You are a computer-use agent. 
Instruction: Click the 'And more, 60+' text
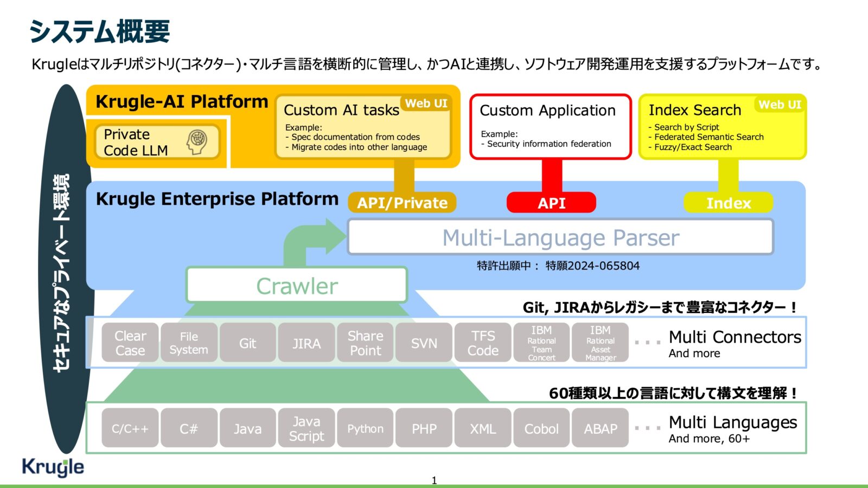(x=709, y=439)
